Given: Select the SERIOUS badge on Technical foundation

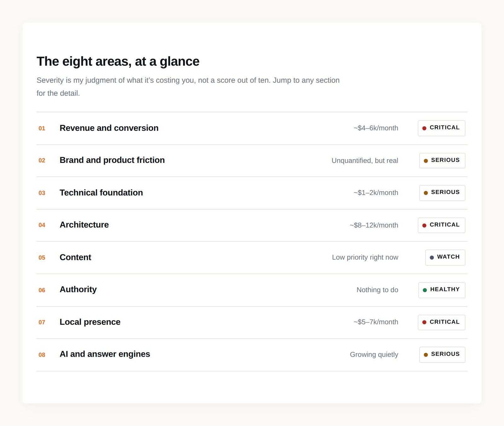Looking at the screenshot, I should coord(442,193).
